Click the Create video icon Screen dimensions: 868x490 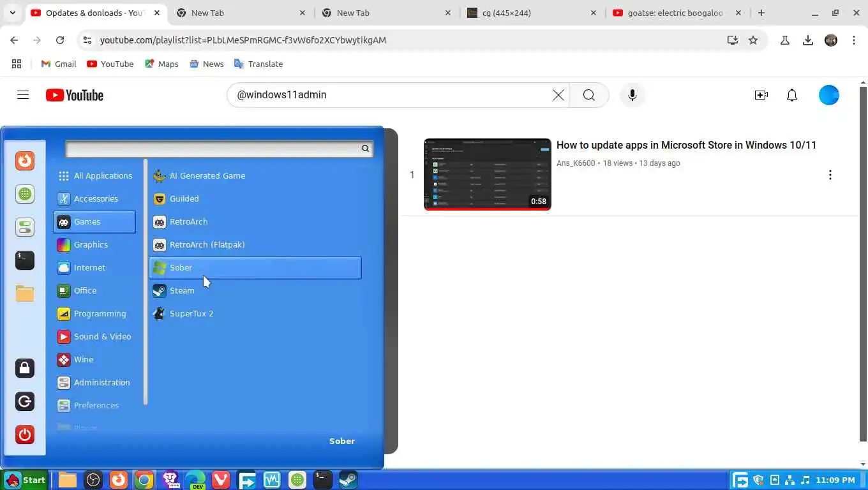761,95
